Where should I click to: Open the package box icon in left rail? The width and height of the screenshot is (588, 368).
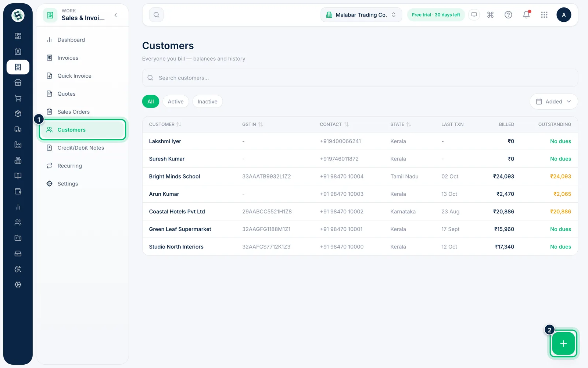tap(18, 114)
